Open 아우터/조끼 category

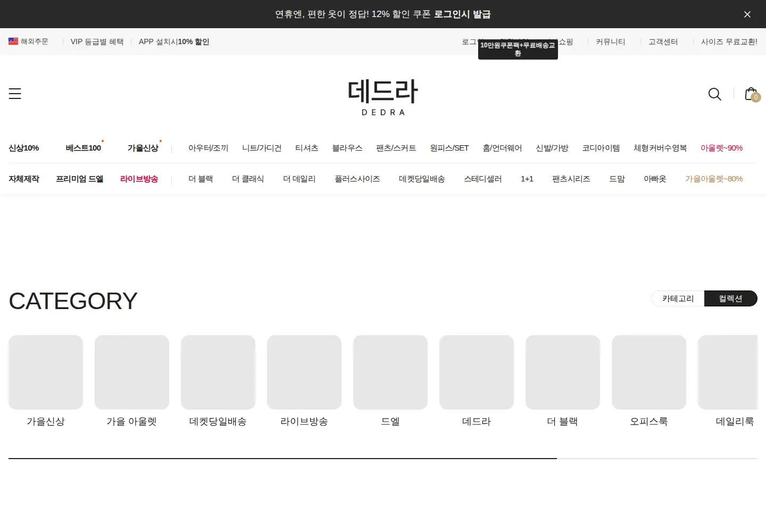tap(208, 148)
